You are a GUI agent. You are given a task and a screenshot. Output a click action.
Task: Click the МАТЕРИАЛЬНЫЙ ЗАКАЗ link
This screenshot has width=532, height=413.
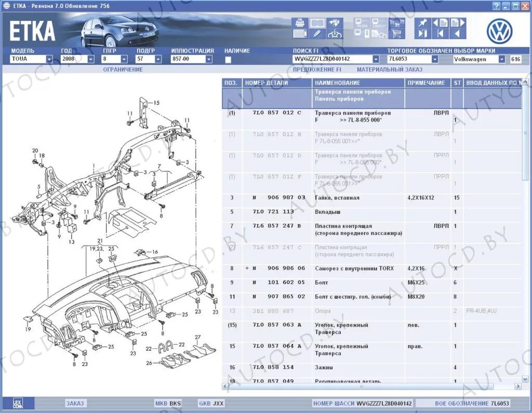[x=390, y=70]
